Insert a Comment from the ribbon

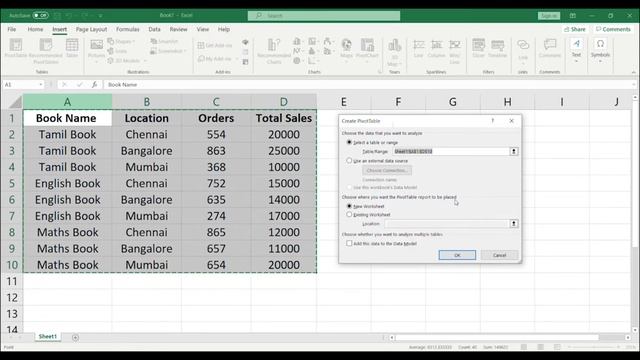click(x=550, y=48)
